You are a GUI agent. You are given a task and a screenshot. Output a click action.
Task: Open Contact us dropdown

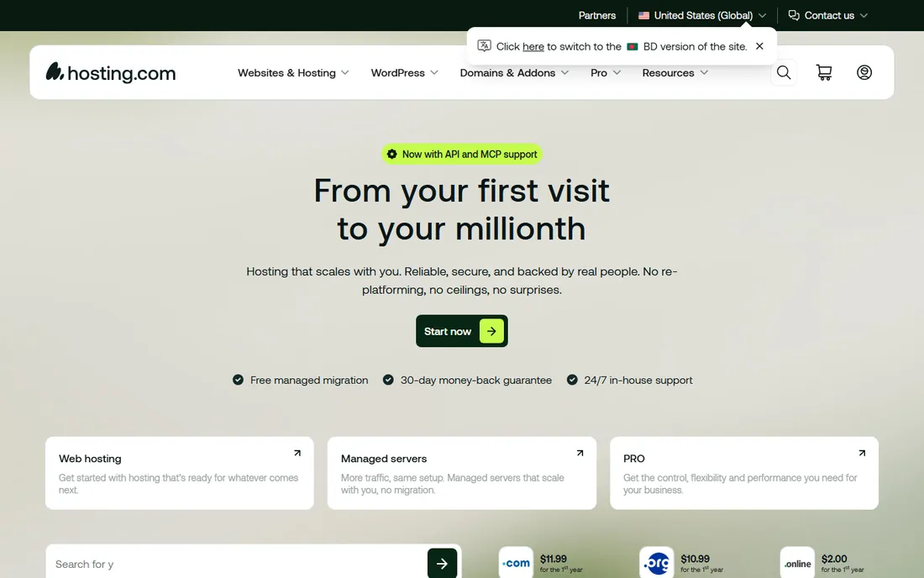click(x=828, y=15)
